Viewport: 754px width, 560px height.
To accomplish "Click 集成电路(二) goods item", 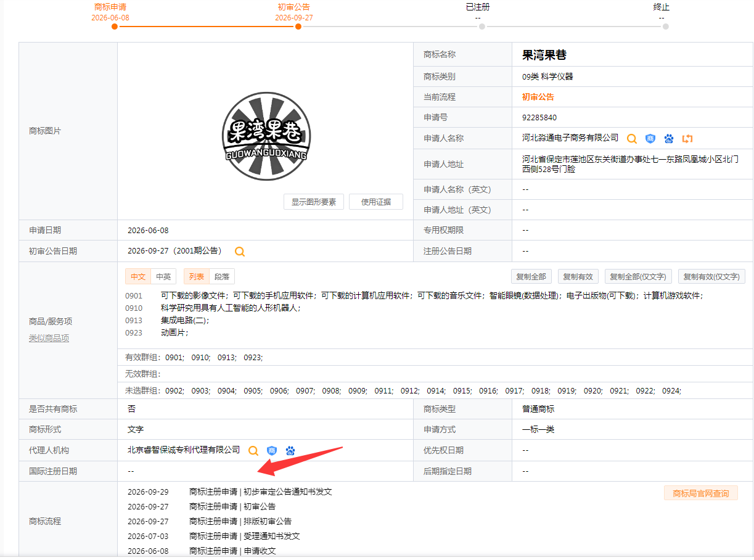I will (x=185, y=321).
